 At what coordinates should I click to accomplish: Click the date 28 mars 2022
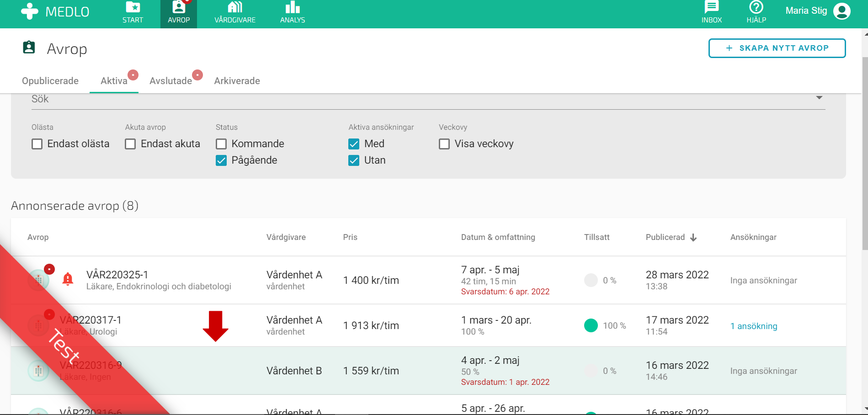[677, 275]
